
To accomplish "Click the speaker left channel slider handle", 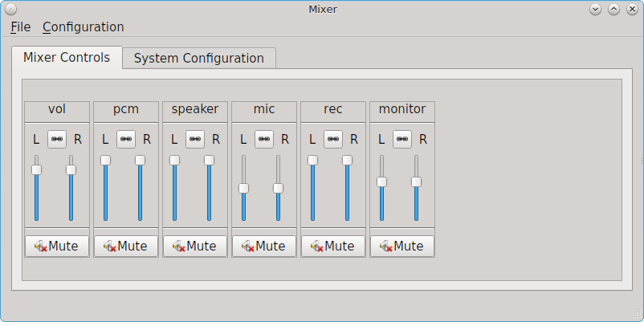I will tap(174, 160).
